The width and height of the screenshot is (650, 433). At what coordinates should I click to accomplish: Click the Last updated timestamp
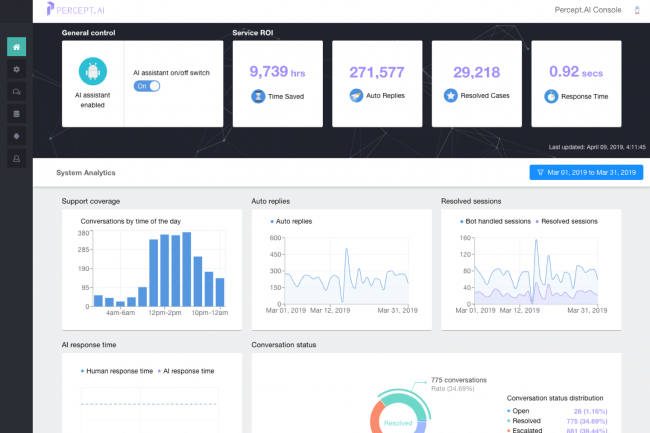click(x=597, y=147)
